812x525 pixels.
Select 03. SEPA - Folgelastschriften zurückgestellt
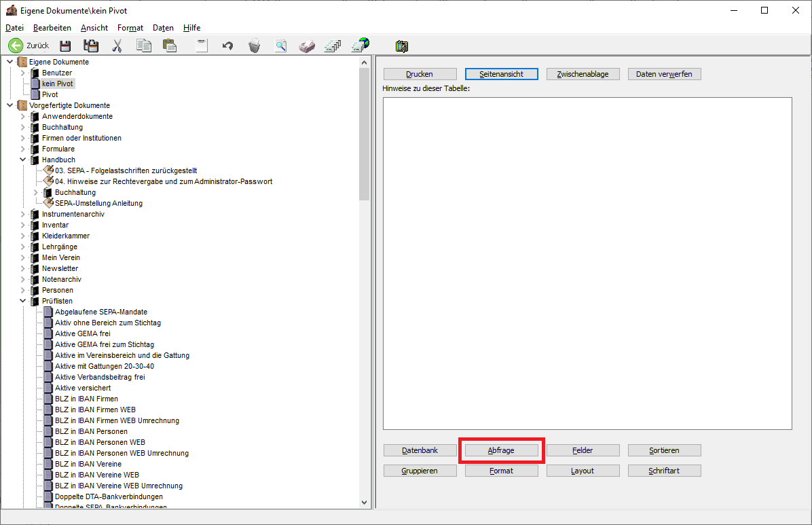pyautogui.click(x=126, y=171)
